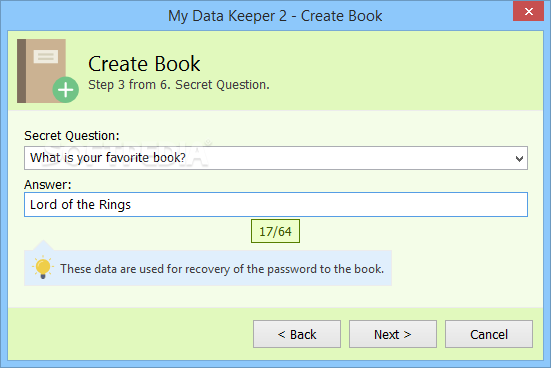Click the 'Secret Question:' label
Image resolution: width=551 pixels, height=368 pixels.
point(72,136)
